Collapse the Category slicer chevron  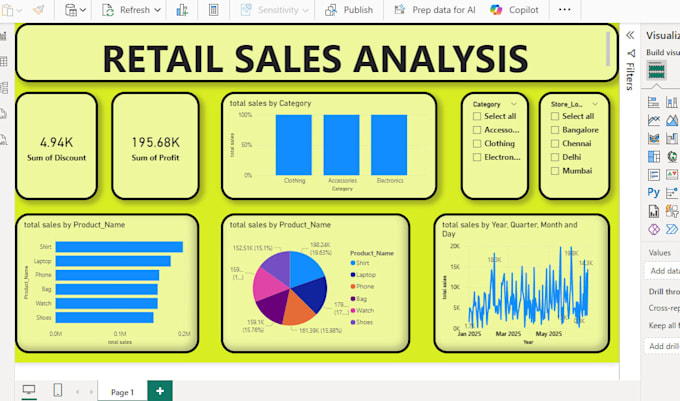(514, 104)
